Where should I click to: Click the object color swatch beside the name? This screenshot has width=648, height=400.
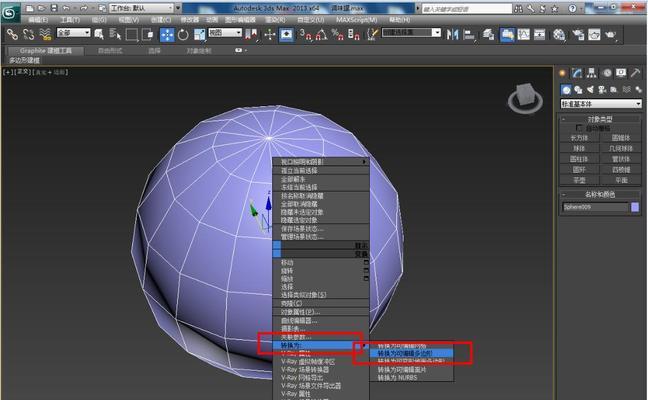(635, 207)
